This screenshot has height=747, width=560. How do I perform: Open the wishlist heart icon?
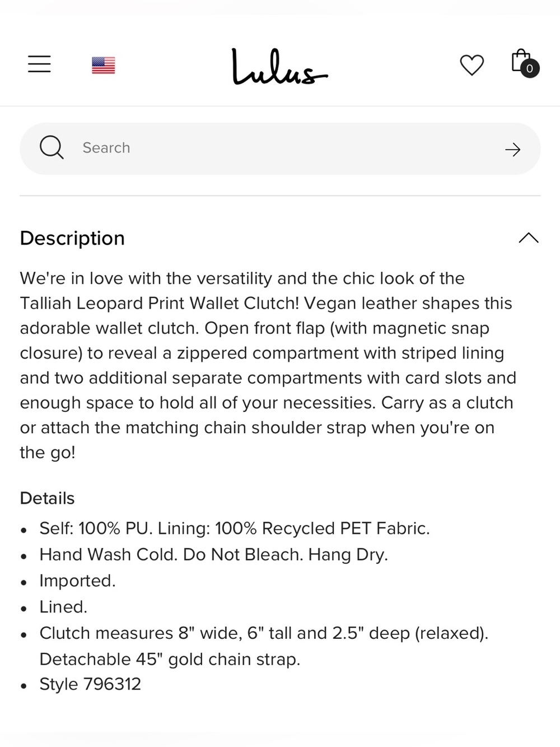click(x=472, y=65)
